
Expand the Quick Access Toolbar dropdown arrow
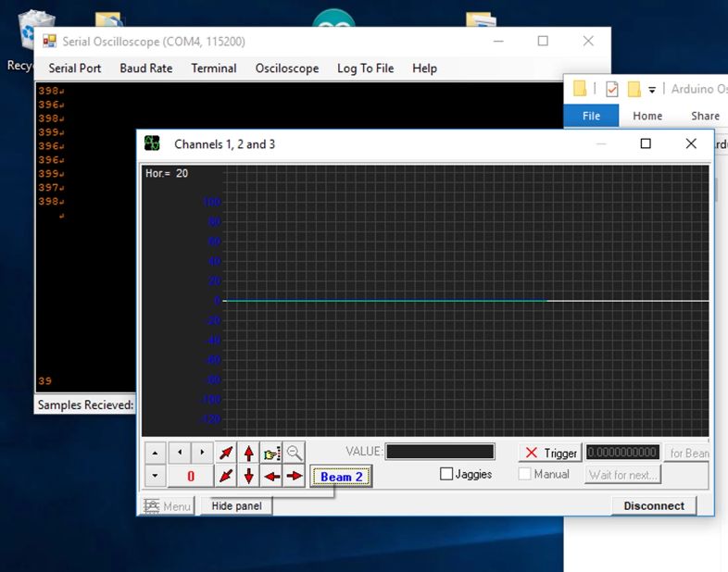[x=652, y=90]
